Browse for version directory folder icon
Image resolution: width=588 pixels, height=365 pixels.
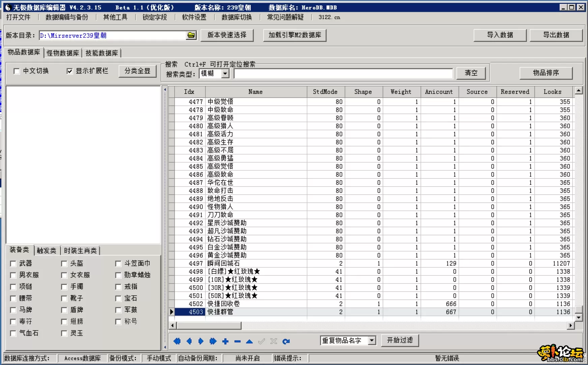(x=191, y=35)
